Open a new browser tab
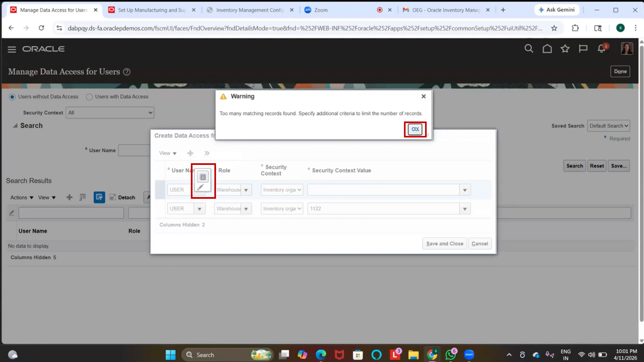This screenshot has height=362, width=644. click(x=503, y=10)
